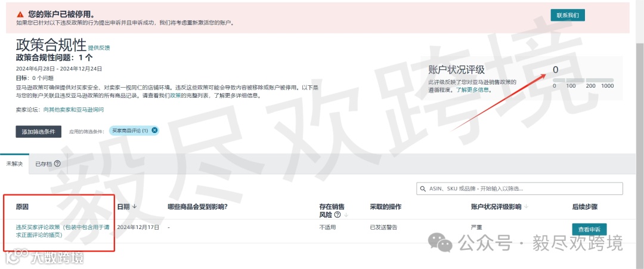644x269 pixels.
Task: Sort by 日期 column arrow
Action: click(134, 206)
